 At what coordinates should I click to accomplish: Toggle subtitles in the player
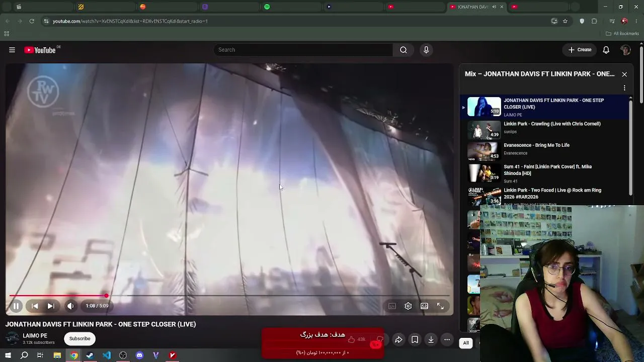coord(392,306)
